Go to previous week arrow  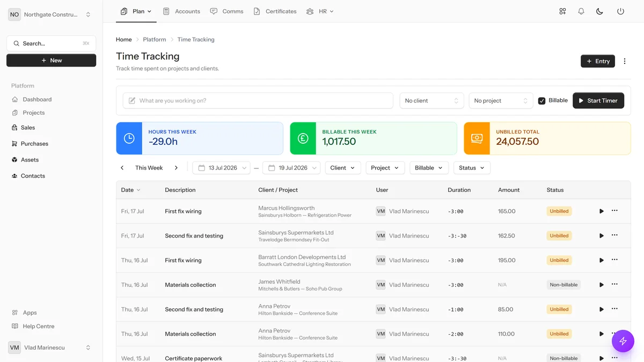(122, 168)
